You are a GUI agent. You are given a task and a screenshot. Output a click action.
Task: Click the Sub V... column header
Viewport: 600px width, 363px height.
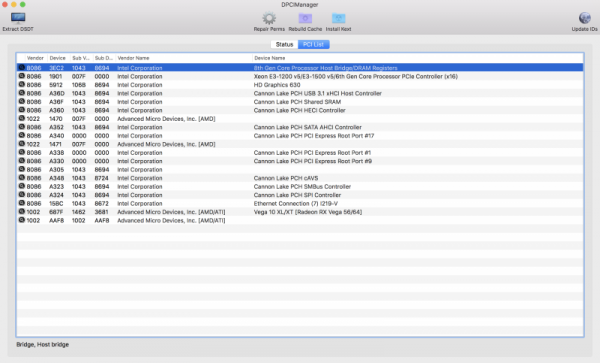click(x=81, y=58)
